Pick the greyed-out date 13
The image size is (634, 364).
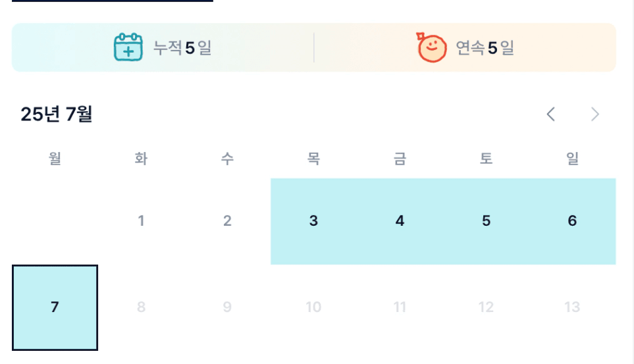pos(572,307)
